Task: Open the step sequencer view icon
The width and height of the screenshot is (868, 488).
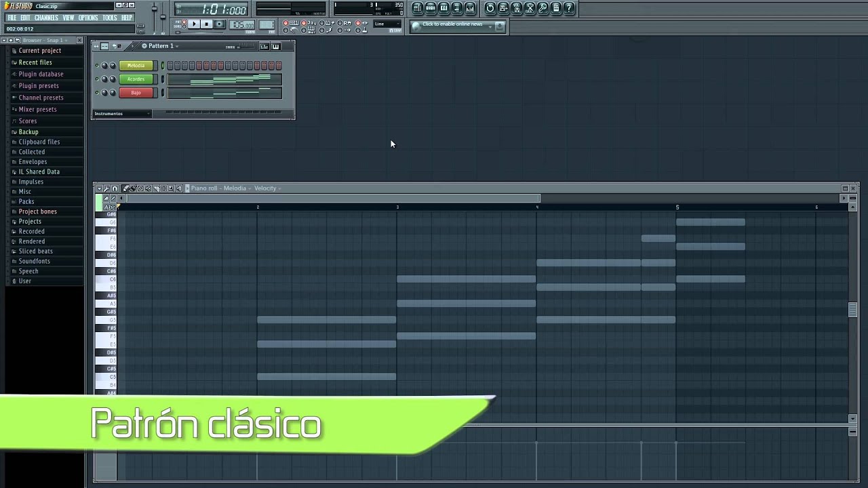Action: pos(431,8)
